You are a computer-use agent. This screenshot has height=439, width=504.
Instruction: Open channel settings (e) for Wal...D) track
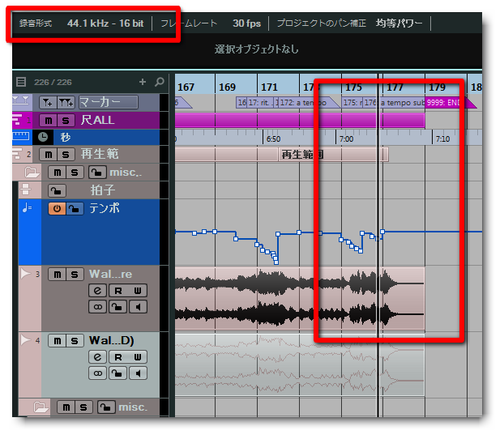pos(98,356)
